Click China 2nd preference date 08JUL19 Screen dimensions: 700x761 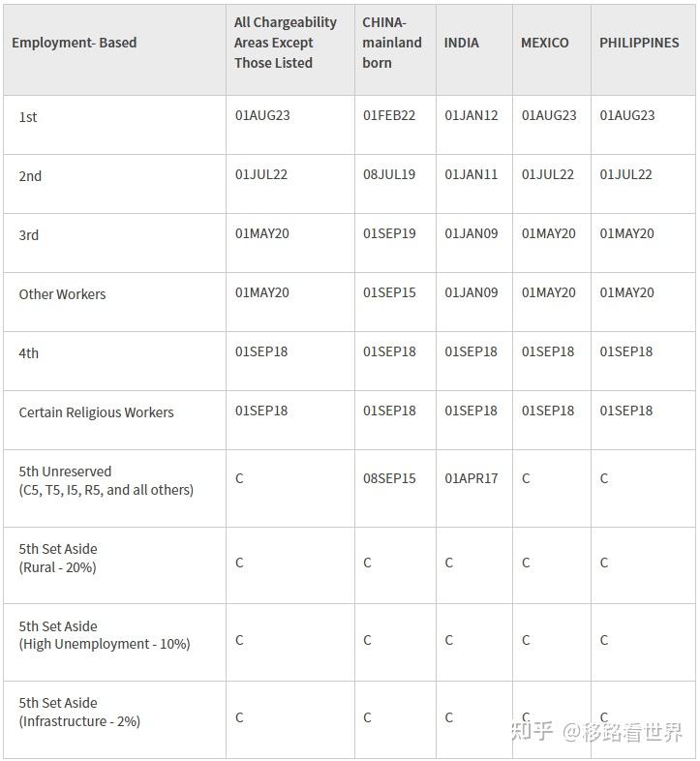point(389,174)
